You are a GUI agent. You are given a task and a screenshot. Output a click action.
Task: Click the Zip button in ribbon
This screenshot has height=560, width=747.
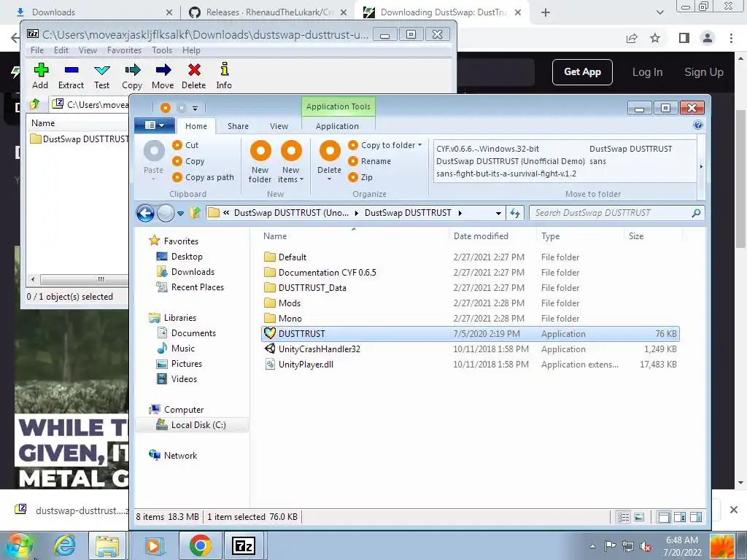360,177
